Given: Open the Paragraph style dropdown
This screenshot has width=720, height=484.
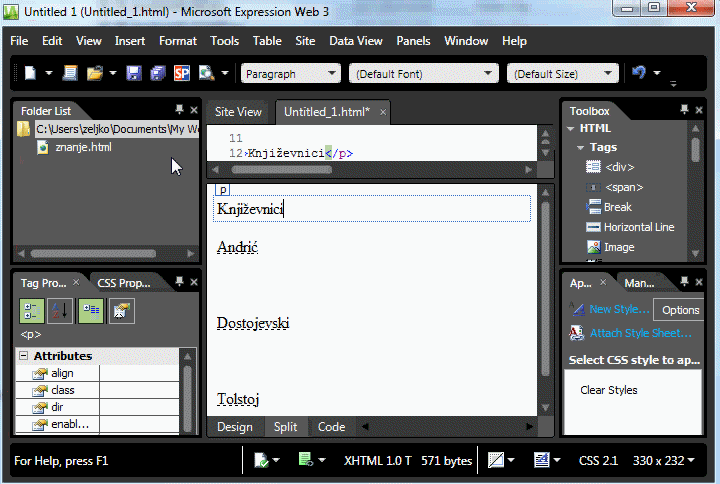Looking at the screenshot, I should coord(290,73).
